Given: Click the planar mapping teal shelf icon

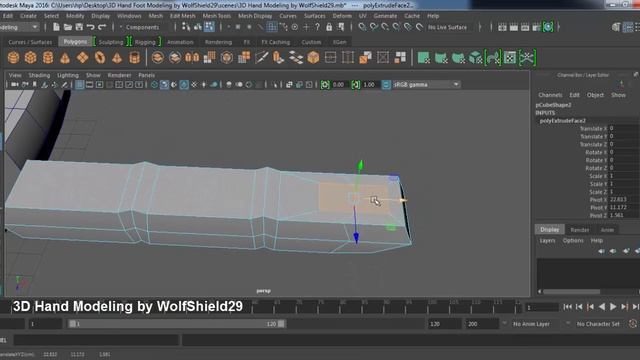Looking at the screenshot, I should 424,58.
